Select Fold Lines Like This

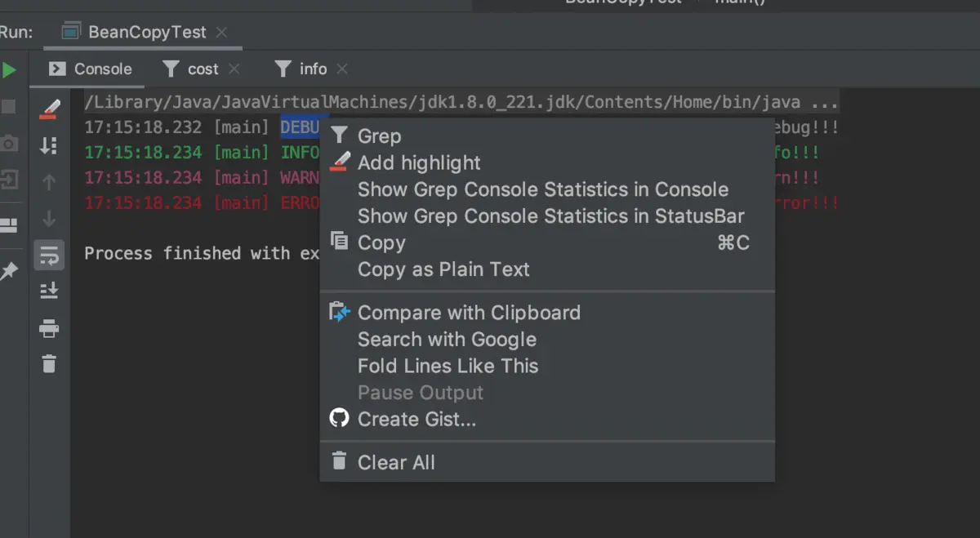click(448, 366)
